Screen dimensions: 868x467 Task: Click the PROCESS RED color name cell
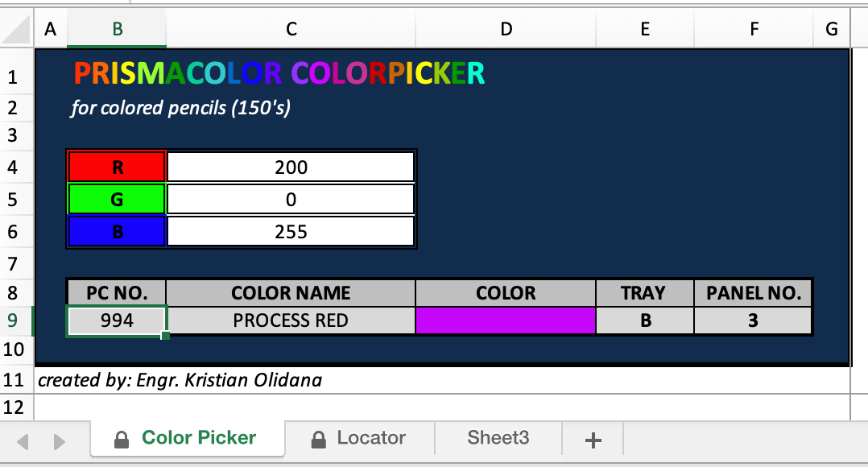pos(291,321)
